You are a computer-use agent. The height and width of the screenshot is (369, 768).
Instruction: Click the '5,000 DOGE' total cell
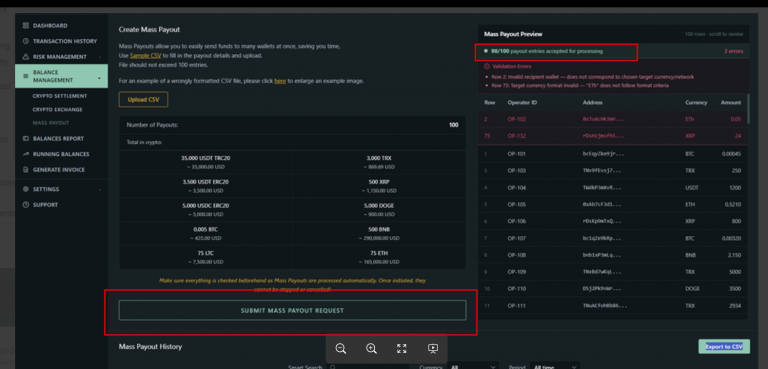click(x=379, y=210)
